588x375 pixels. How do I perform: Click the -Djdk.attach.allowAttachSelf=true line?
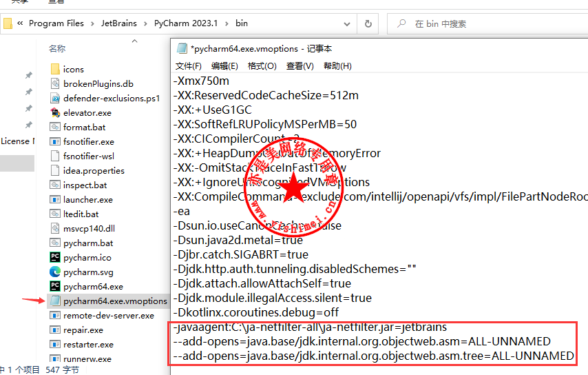[x=262, y=283]
